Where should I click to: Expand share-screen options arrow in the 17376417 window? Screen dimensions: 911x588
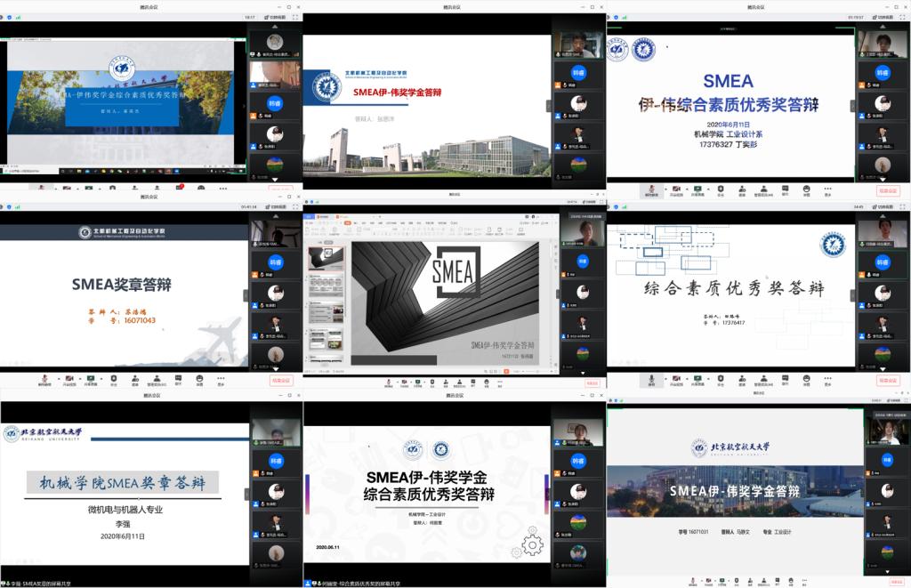click(707, 379)
